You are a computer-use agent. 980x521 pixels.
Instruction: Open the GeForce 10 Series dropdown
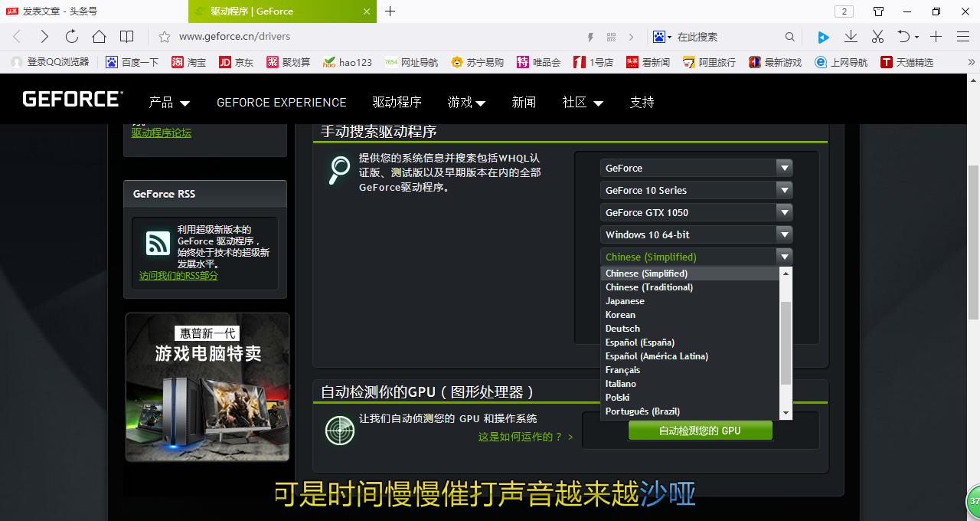(784, 189)
